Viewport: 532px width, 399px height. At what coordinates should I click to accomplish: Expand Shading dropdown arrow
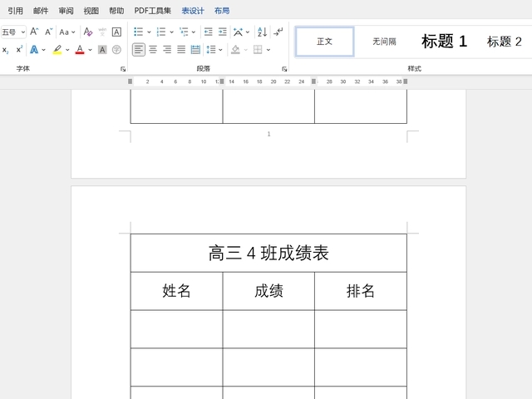coord(246,50)
